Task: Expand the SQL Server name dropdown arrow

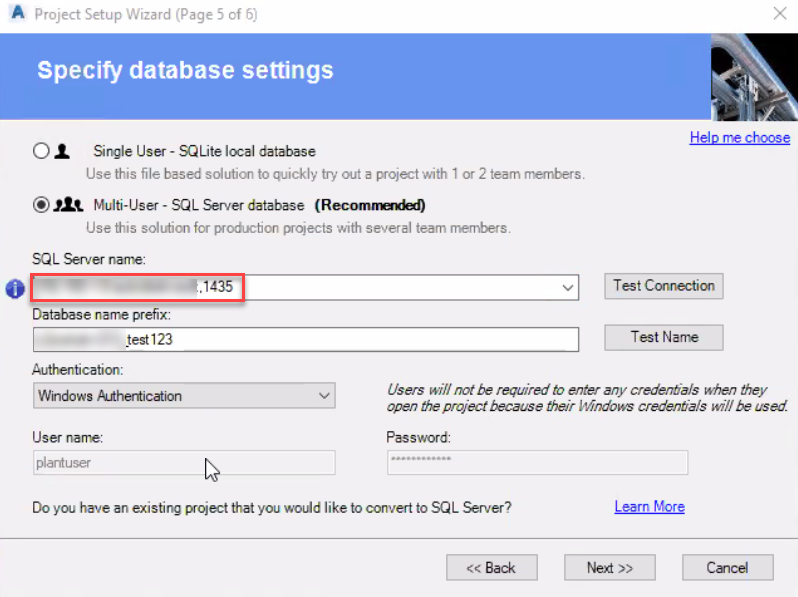Action: coord(567,288)
